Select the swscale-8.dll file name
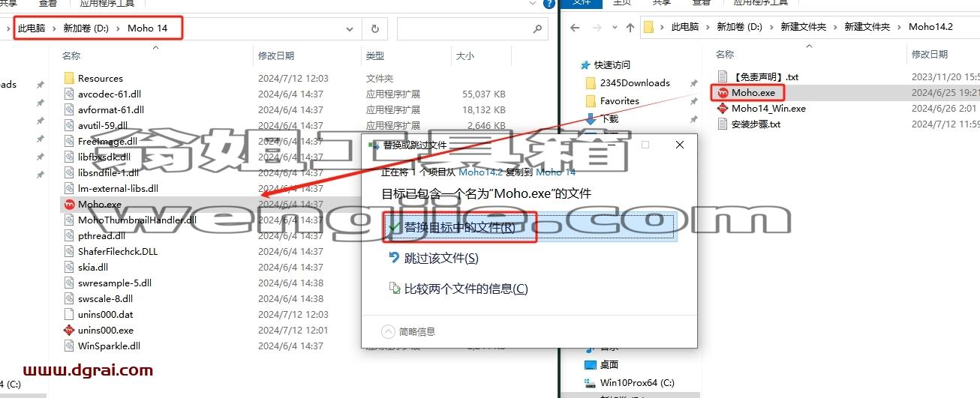The image size is (980, 398). [106, 298]
